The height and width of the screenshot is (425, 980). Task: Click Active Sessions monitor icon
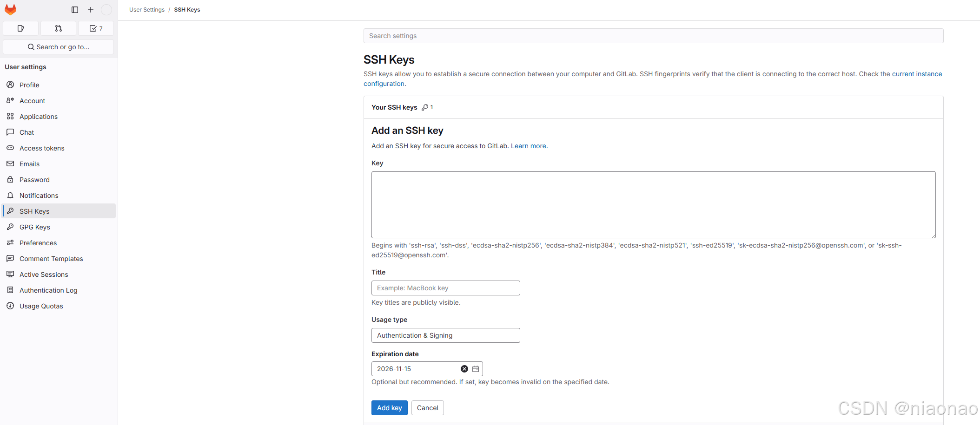(10, 274)
